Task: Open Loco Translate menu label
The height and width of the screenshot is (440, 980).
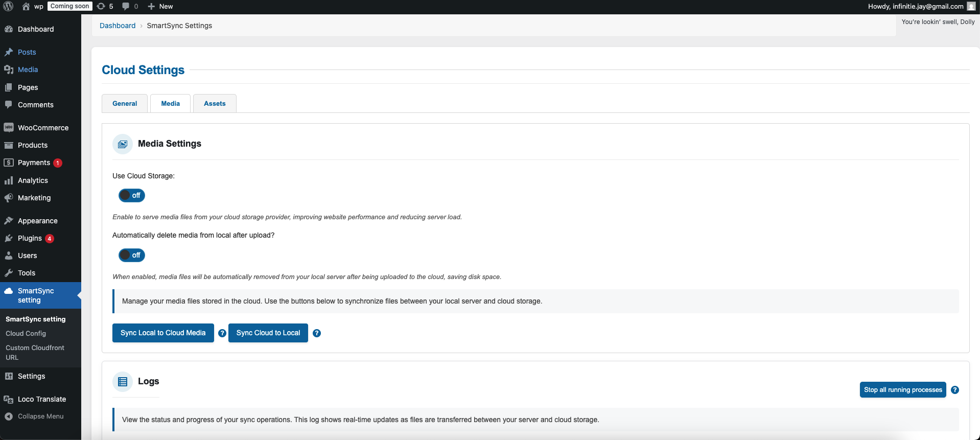Action: coord(42,399)
